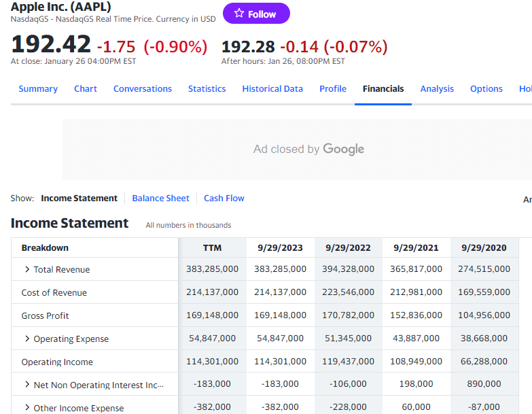
Task: Show the Cash Flow view
Action: tap(224, 199)
